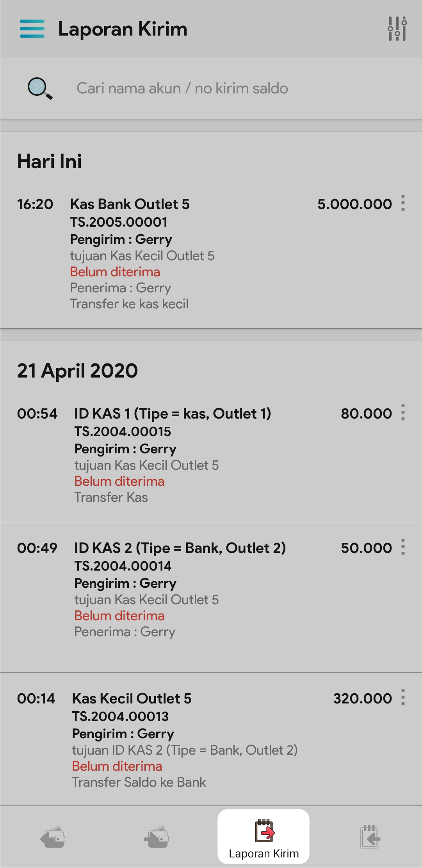This screenshot has width=422, height=868.
Task: Open options for the 50.000 transfer
Action: click(403, 547)
